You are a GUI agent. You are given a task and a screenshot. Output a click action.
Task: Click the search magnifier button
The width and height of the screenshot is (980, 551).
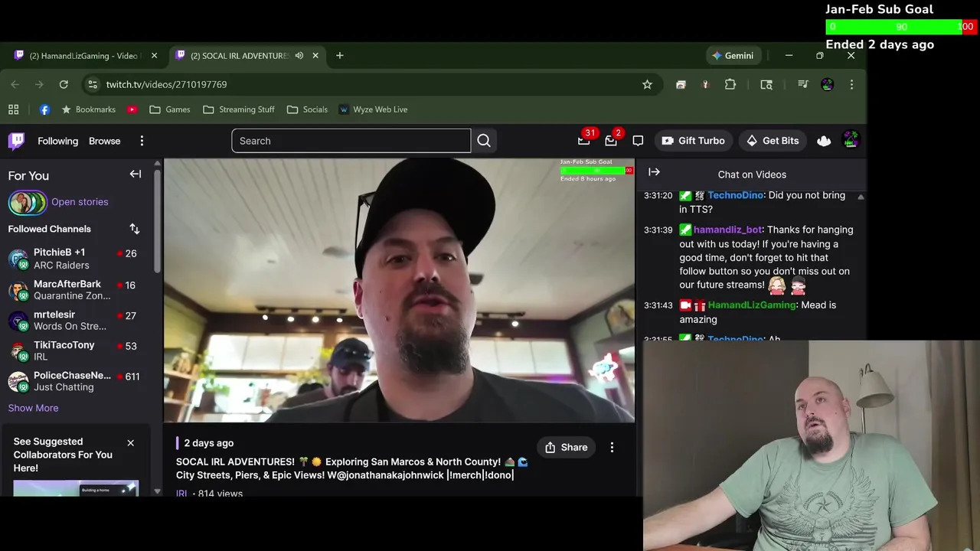tap(484, 141)
